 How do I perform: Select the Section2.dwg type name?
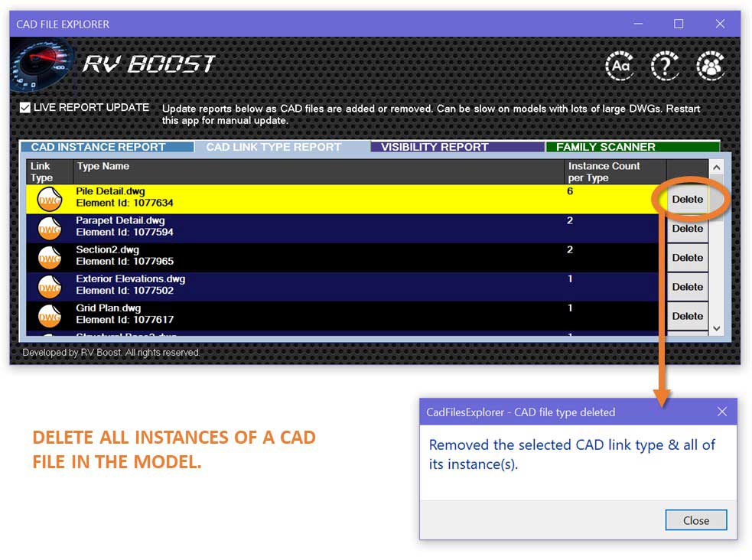click(107, 250)
